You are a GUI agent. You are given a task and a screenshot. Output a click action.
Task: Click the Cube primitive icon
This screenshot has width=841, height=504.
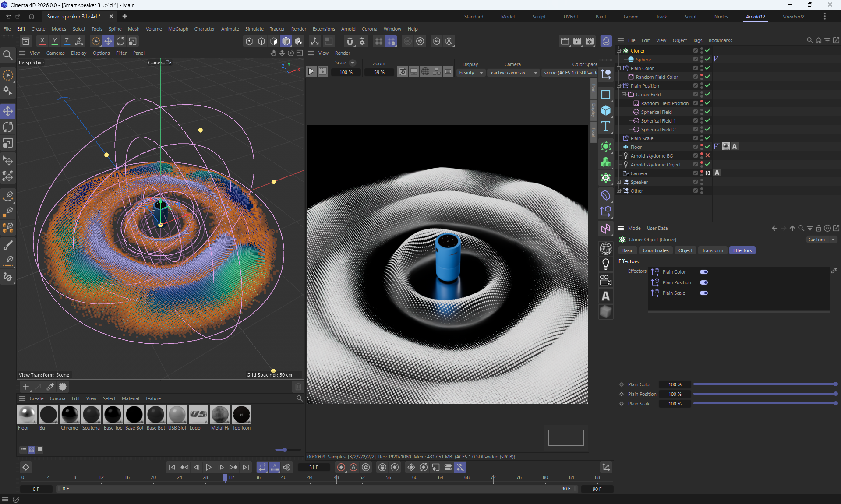(606, 110)
